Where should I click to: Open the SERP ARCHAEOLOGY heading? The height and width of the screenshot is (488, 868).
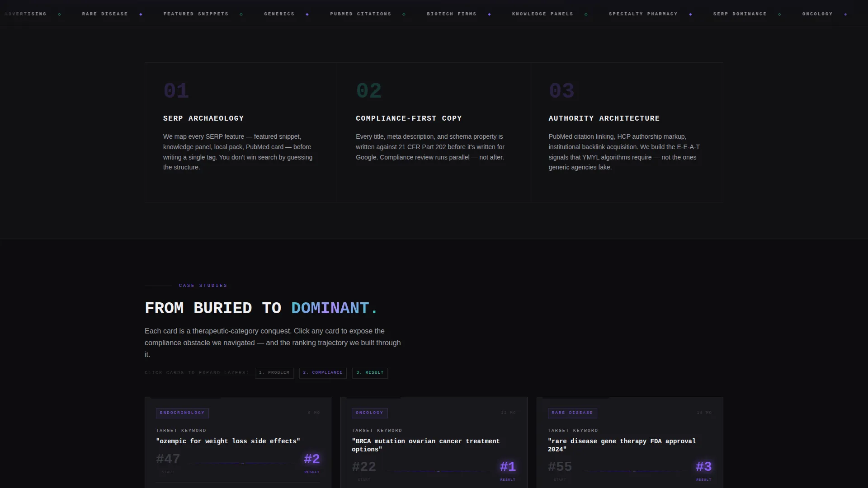point(203,118)
